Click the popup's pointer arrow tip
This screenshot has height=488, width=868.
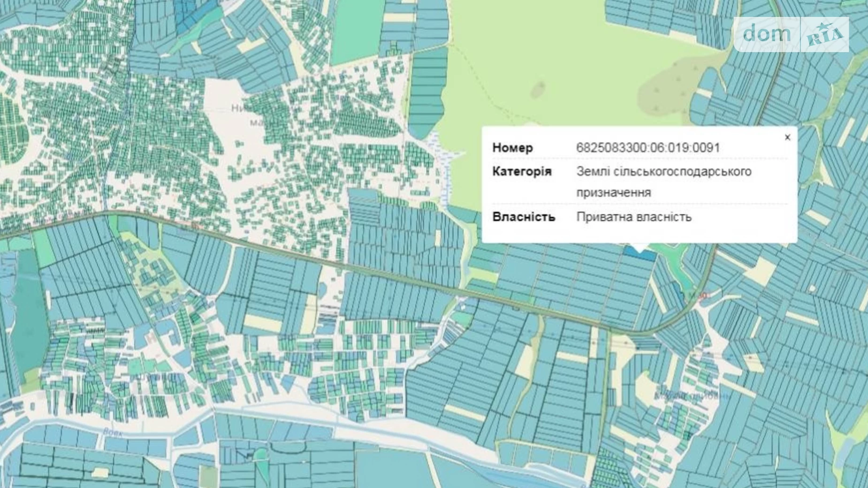pos(640,248)
